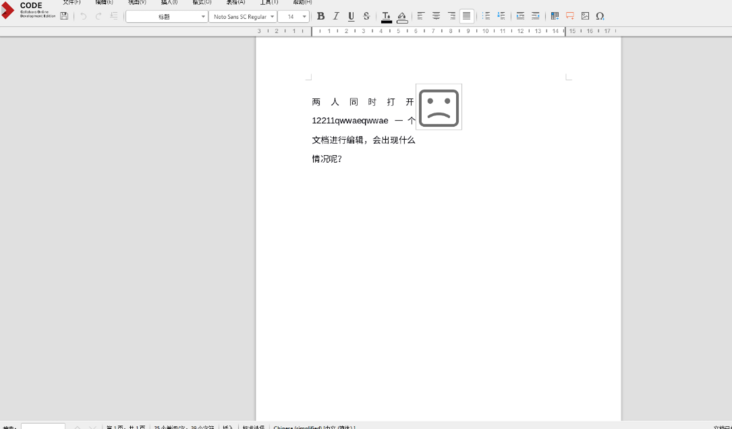Click the Undo arrow icon
This screenshot has height=429, width=732.
point(83,16)
